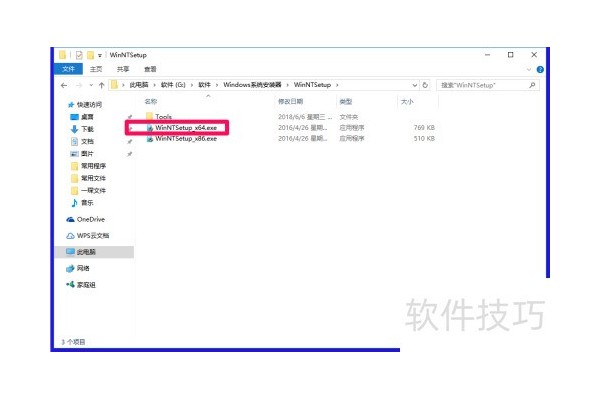The image size is (600, 400).
Task: Select the Tools folder
Action: tap(163, 117)
